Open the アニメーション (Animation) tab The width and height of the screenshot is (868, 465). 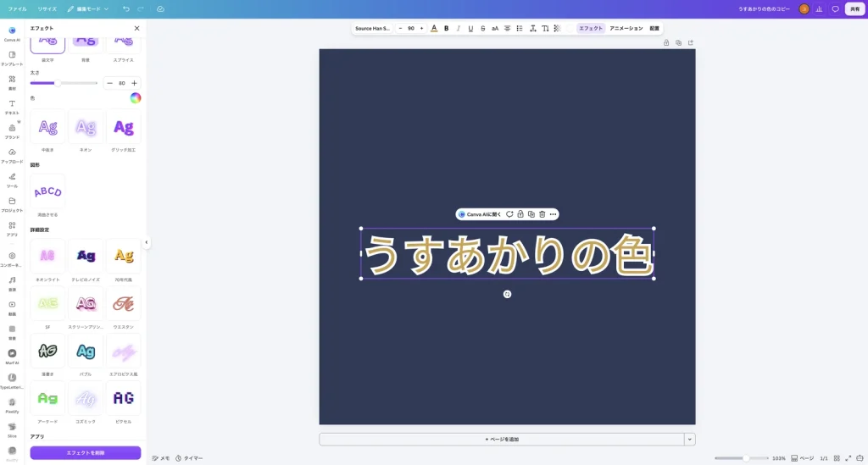tap(626, 28)
